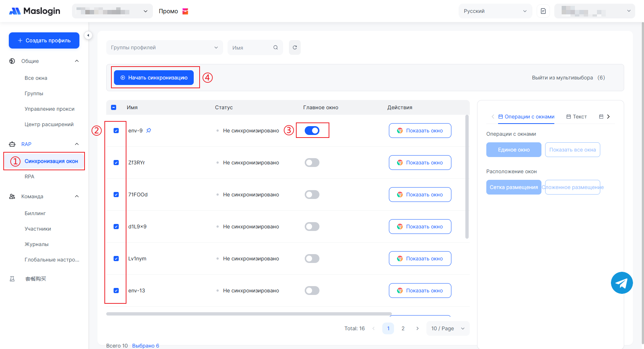Enable main window toggle for 71FOOd
Screen dimensions: 644x349
coord(312,195)
